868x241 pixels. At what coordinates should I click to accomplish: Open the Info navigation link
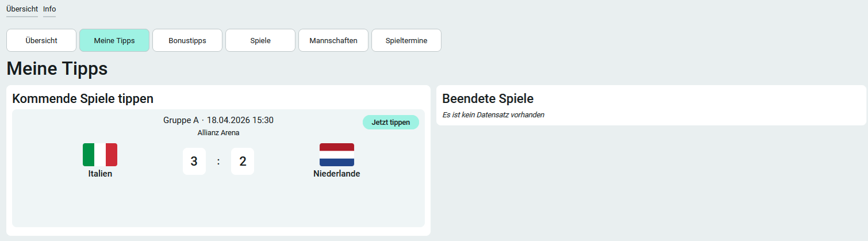pos(49,9)
